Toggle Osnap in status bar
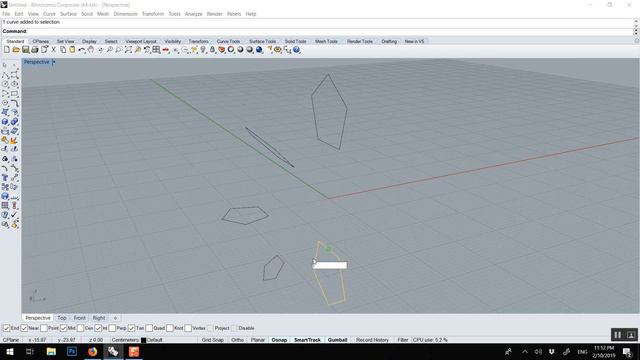 tap(279, 340)
